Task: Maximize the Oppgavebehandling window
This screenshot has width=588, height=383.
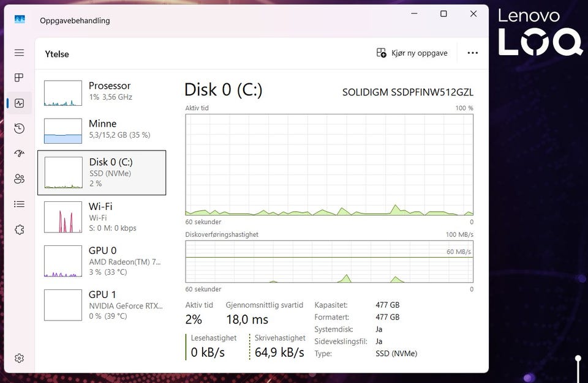Action: 443,14
